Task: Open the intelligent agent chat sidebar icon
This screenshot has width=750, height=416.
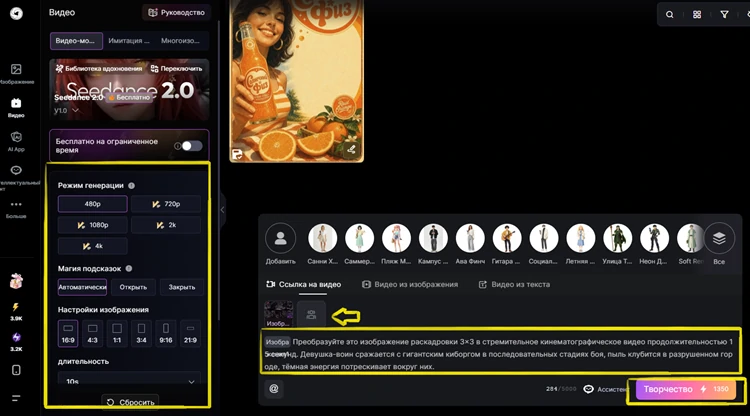Action: (x=16, y=170)
